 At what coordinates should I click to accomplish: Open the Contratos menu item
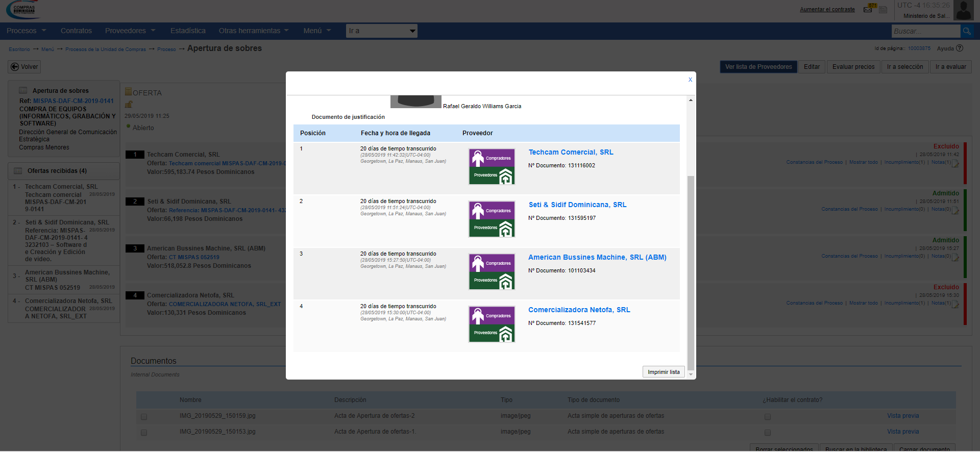[x=76, y=31]
